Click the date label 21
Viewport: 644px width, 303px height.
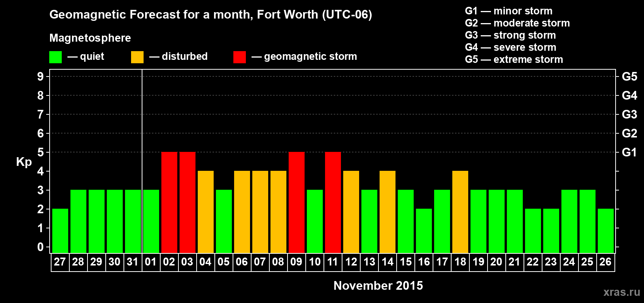[x=514, y=262]
